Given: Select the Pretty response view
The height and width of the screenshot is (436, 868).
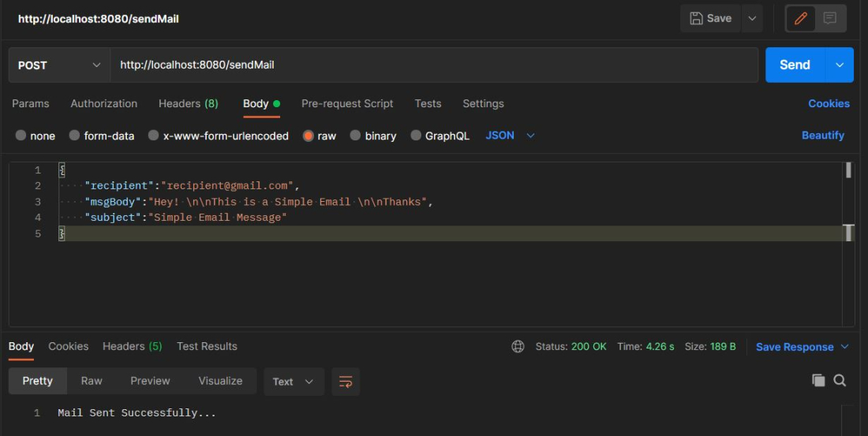Looking at the screenshot, I should pos(38,381).
